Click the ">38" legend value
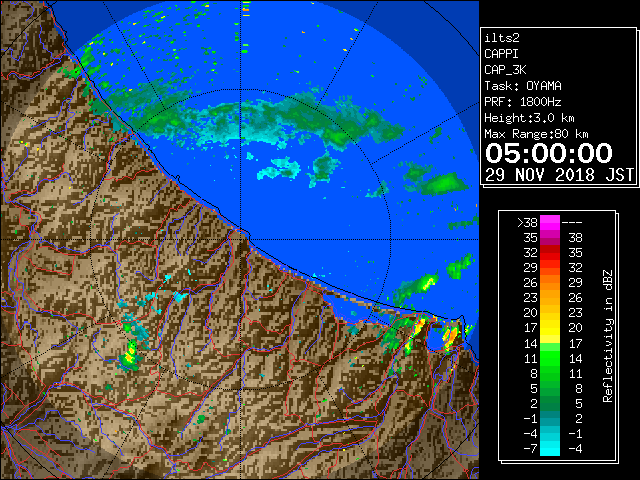Viewport: 640px width, 480px height. point(527,222)
